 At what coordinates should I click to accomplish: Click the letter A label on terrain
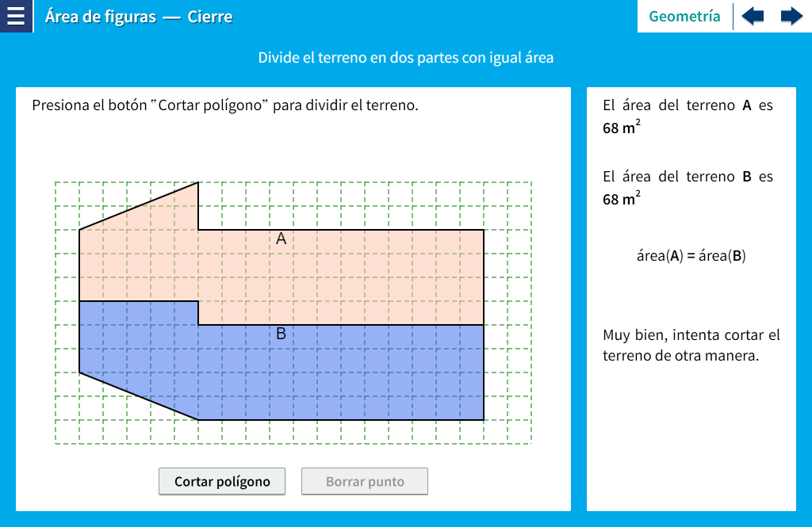click(x=281, y=238)
